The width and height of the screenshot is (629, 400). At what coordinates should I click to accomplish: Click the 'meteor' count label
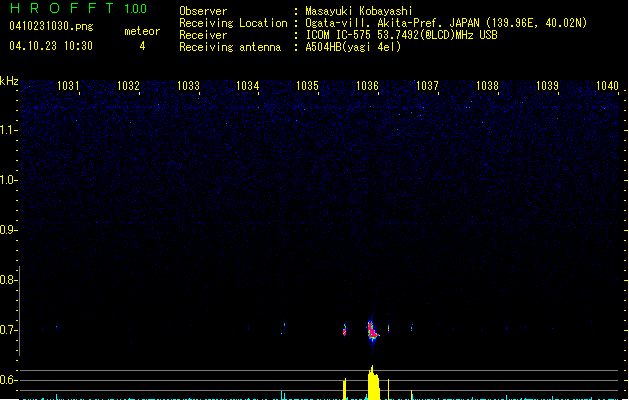(x=142, y=31)
